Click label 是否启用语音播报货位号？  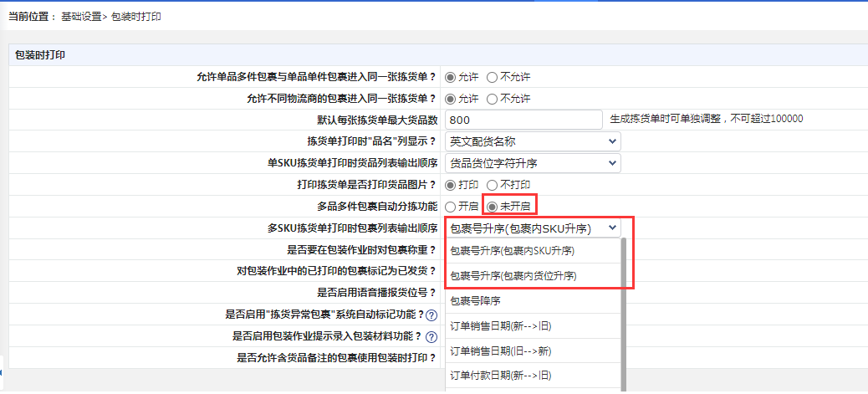point(376,293)
